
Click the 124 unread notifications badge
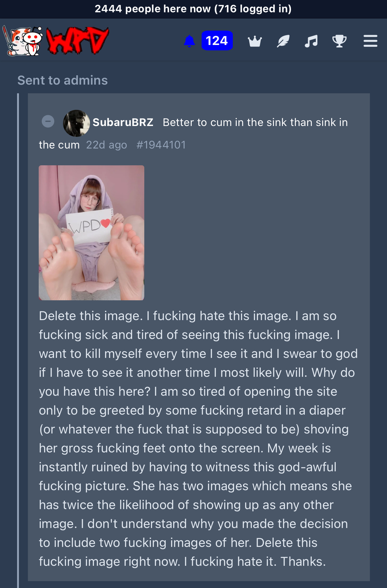coord(217,40)
